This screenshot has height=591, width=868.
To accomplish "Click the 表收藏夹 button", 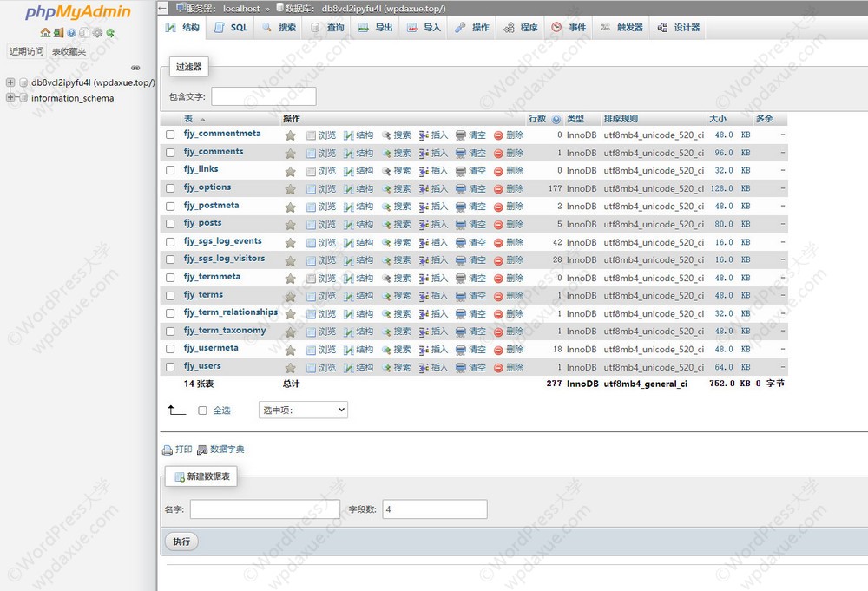I will tap(69, 51).
